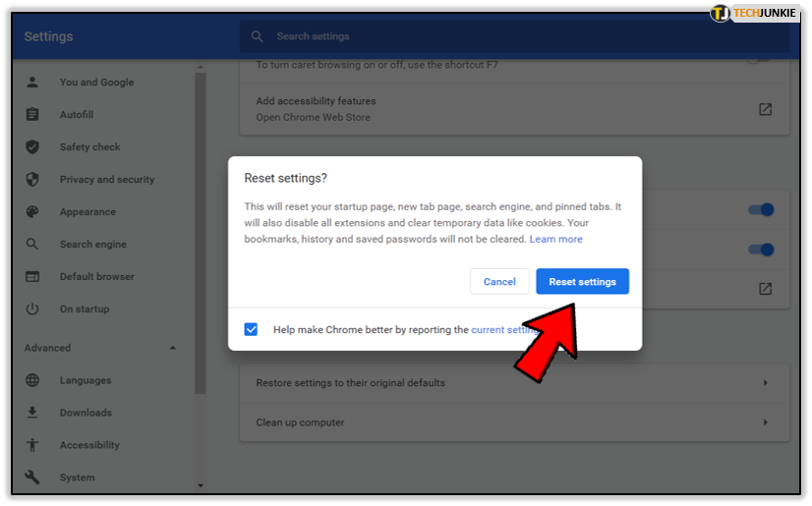The image size is (812, 506).
Task: Select On startup in sidebar
Action: tap(84, 309)
